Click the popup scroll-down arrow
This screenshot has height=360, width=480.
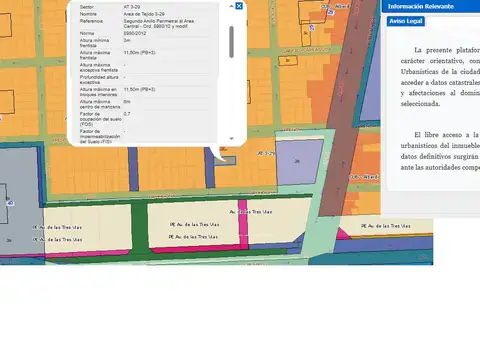tap(232, 139)
